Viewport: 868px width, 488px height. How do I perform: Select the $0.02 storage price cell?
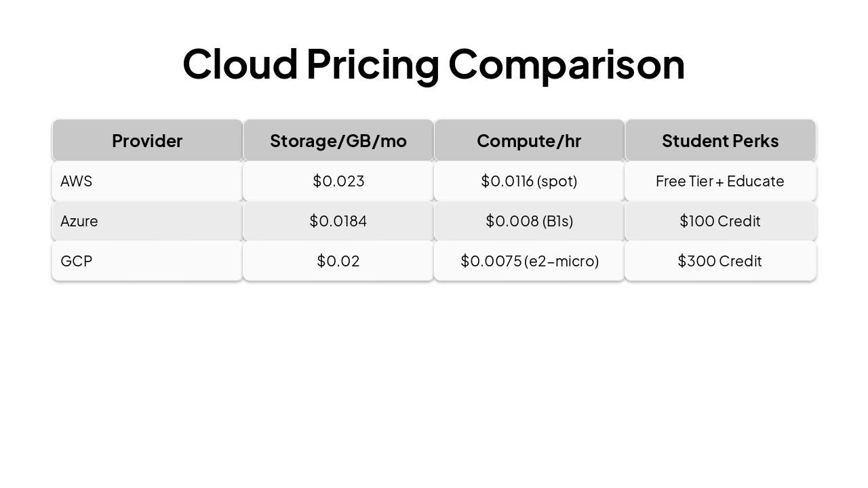coord(338,261)
